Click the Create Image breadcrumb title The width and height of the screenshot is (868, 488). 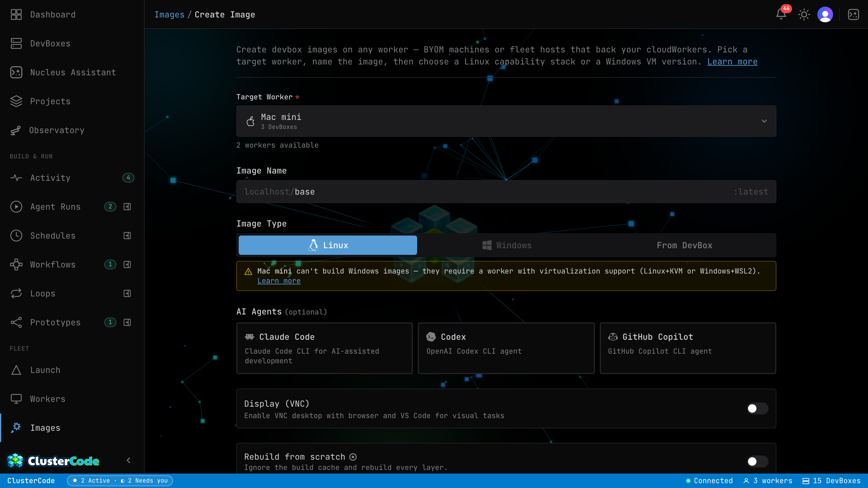click(225, 14)
